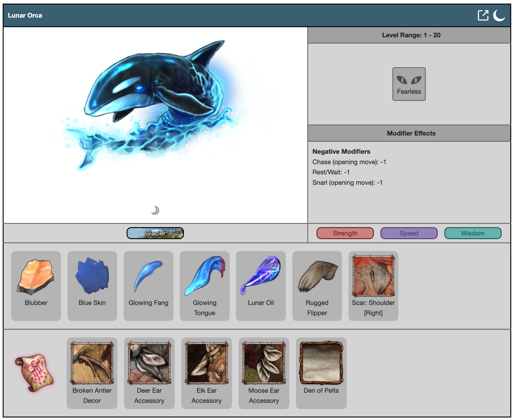Select the Moose Ear Accessory thumbnail
This screenshot has width=513, height=420.
[x=264, y=363]
